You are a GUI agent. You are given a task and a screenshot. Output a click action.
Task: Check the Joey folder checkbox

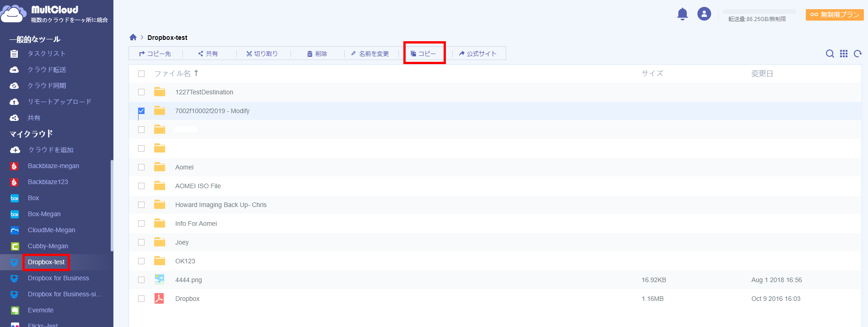point(141,242)
